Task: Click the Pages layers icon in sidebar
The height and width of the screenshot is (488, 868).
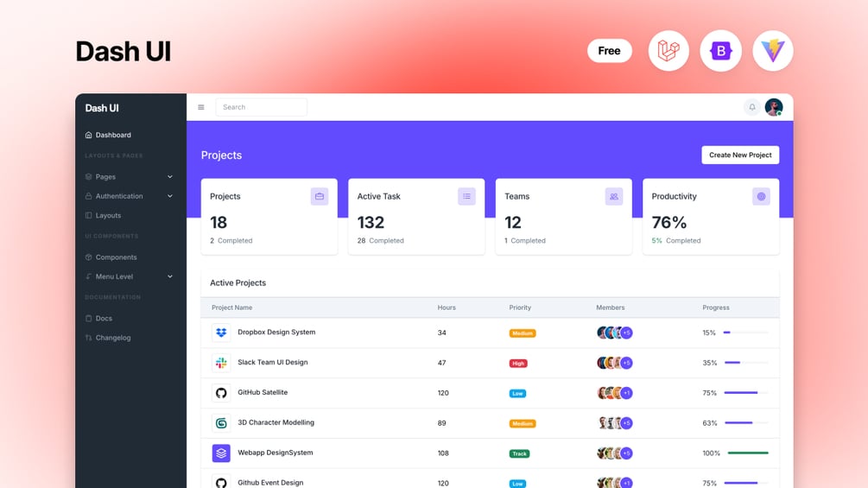Action: (x=89, y=177)
